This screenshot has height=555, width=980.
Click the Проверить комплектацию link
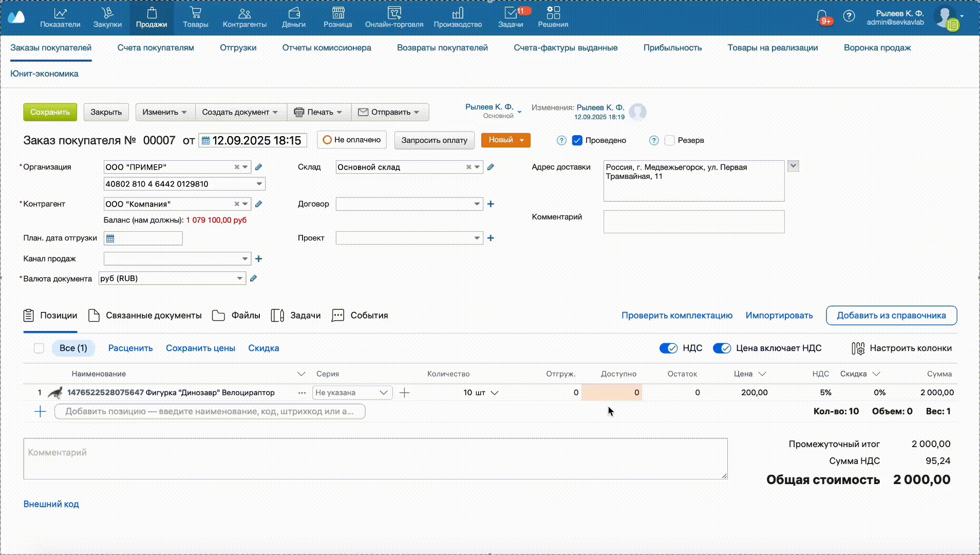click(676, 316)
